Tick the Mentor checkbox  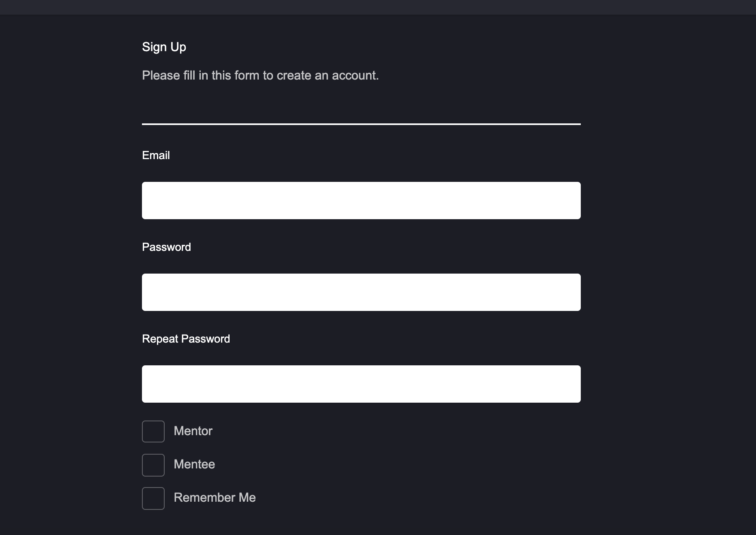153,431
